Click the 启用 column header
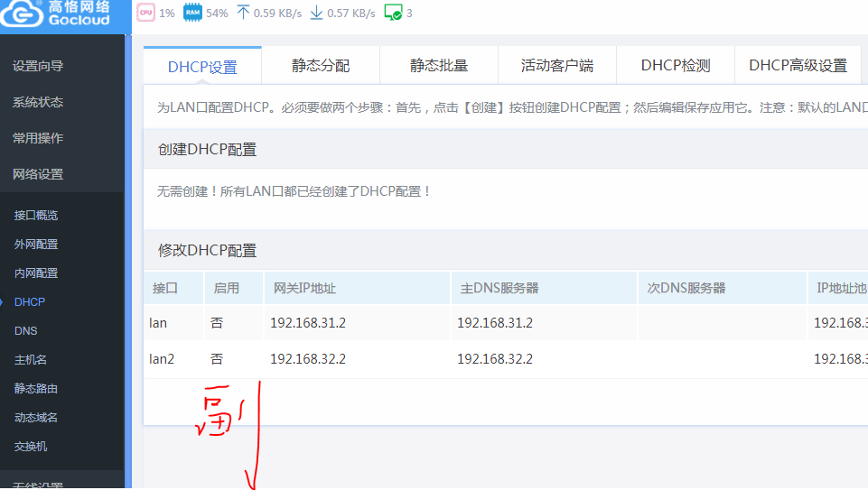The height and width of the screenshot is (490, 868). point(234,288)
